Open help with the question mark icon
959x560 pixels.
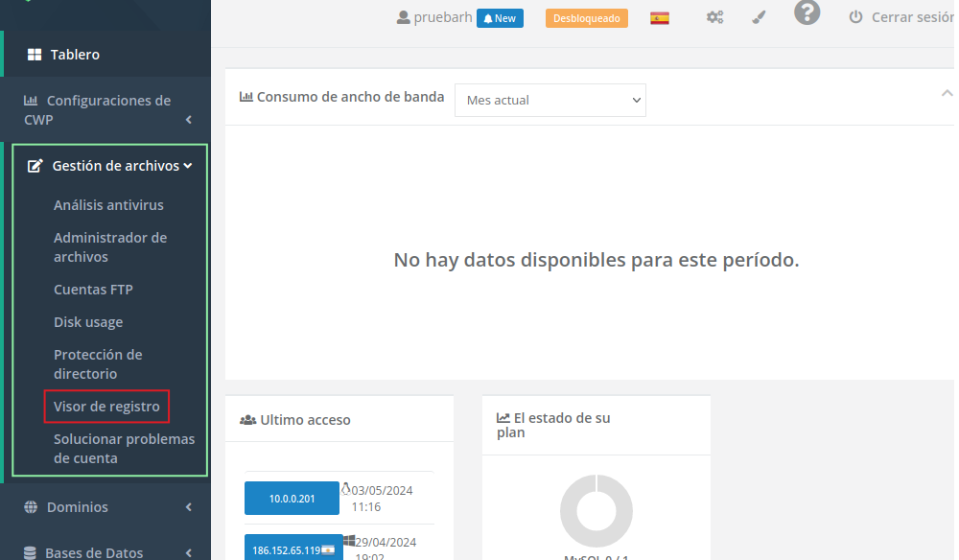(x=807, y=14)
